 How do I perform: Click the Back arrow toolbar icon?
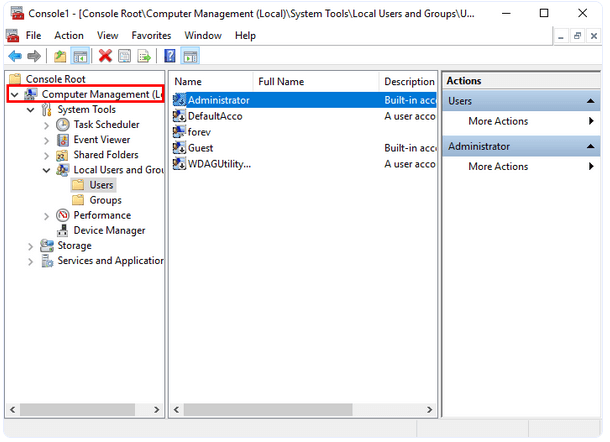(x=14, y=56)
